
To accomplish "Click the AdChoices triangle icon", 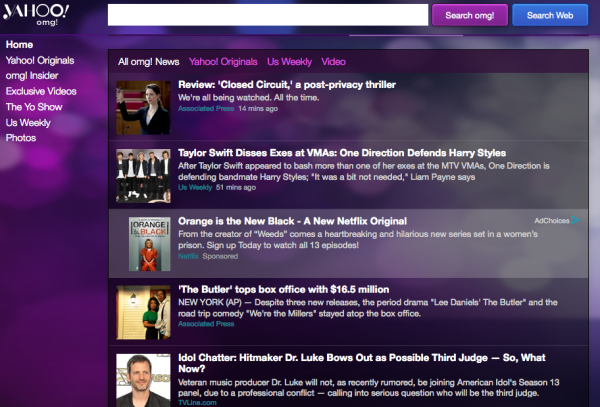I will point(575,220).
